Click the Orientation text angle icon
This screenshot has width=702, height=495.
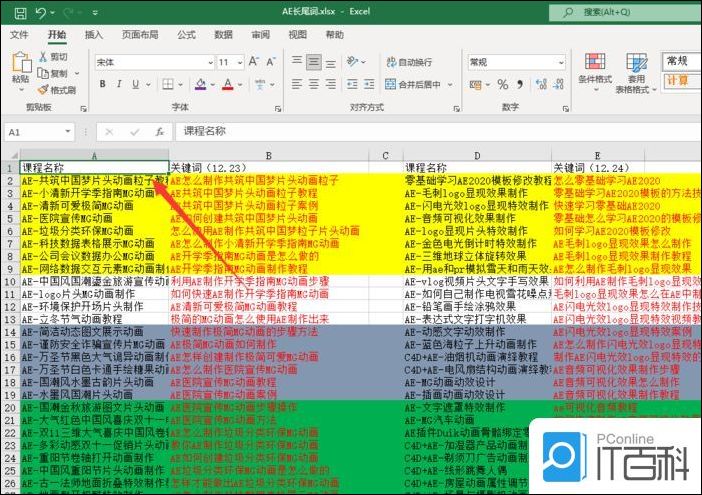pos(353,61)
